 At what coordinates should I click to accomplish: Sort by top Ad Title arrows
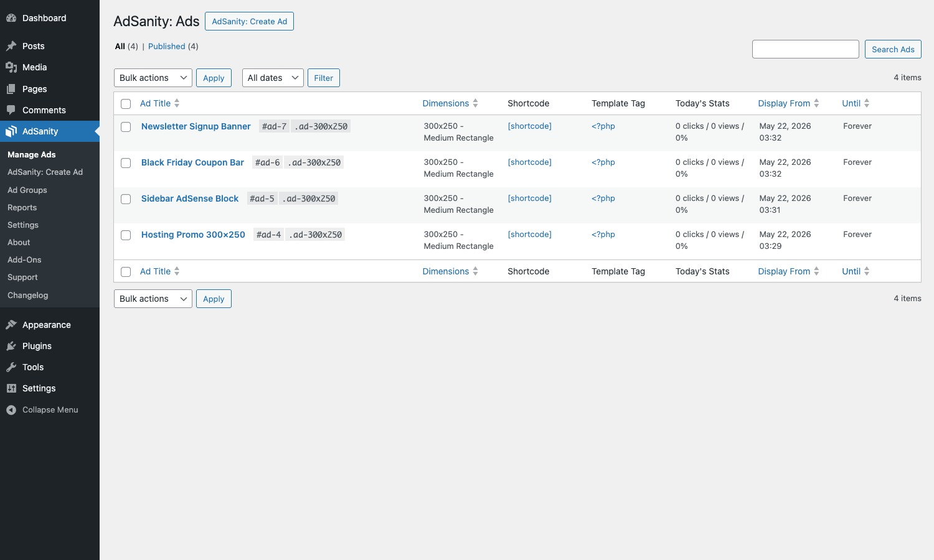[177, 103]
